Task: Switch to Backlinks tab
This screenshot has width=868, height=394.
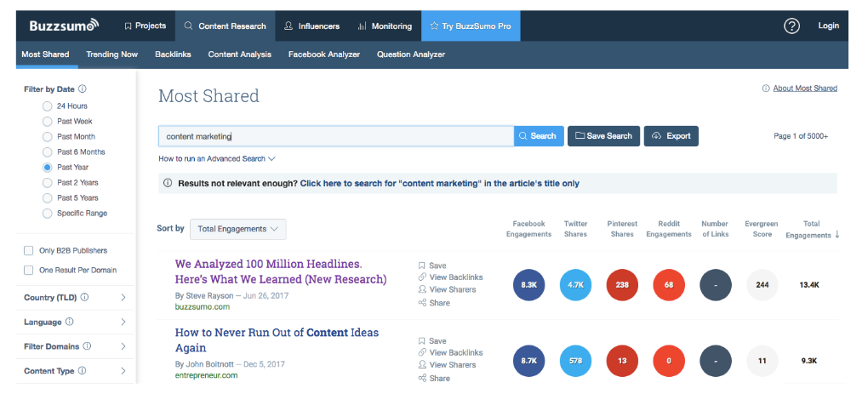Action: point(173,54)
